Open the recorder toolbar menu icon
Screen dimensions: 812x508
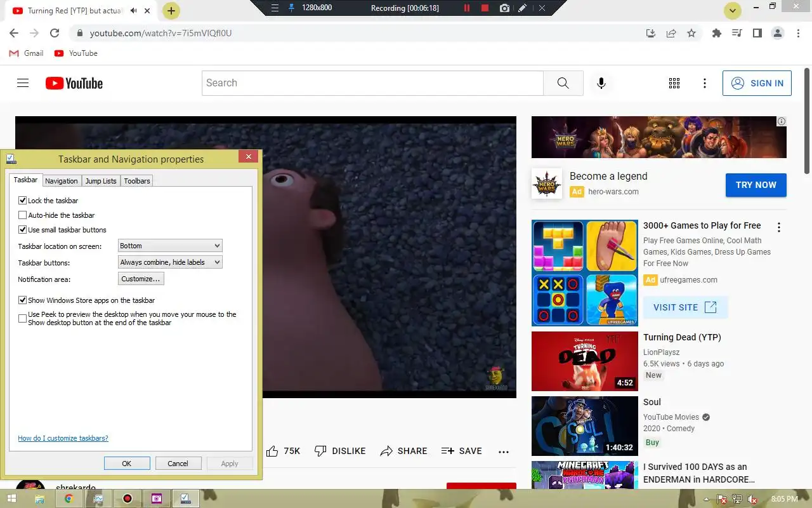[275, 8]
